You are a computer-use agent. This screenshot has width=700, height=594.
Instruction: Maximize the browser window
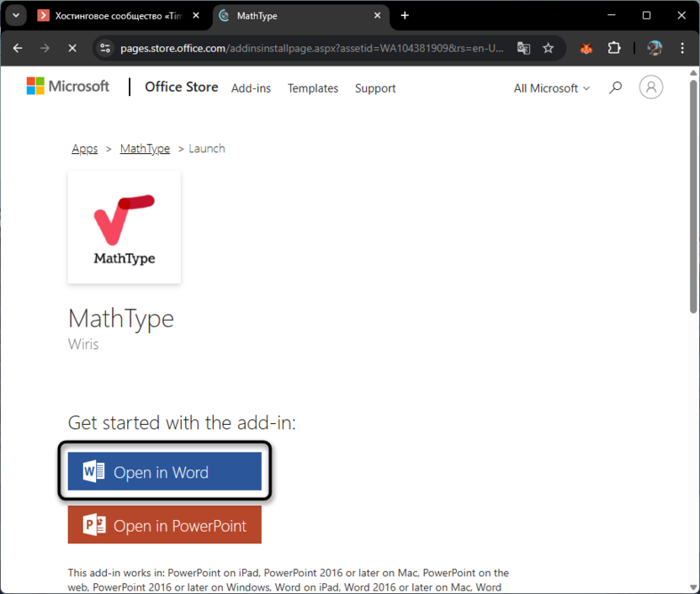point(646,16)
